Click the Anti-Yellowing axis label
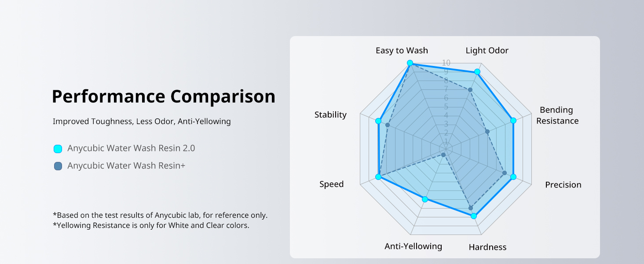The width and height of the screenshot is (644, 264). (413, 246)
